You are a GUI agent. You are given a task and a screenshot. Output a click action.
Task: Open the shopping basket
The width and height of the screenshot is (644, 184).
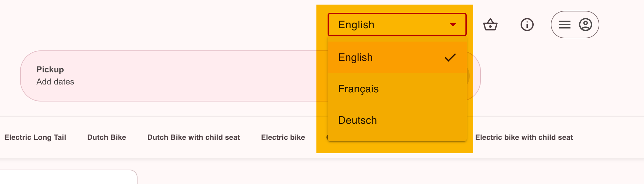(490, 25)
